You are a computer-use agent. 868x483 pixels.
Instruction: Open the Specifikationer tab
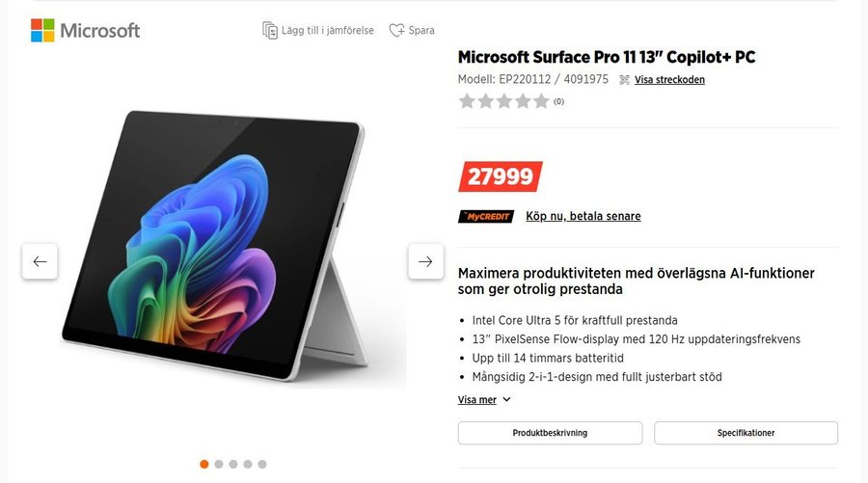click(x=746, y=433)
